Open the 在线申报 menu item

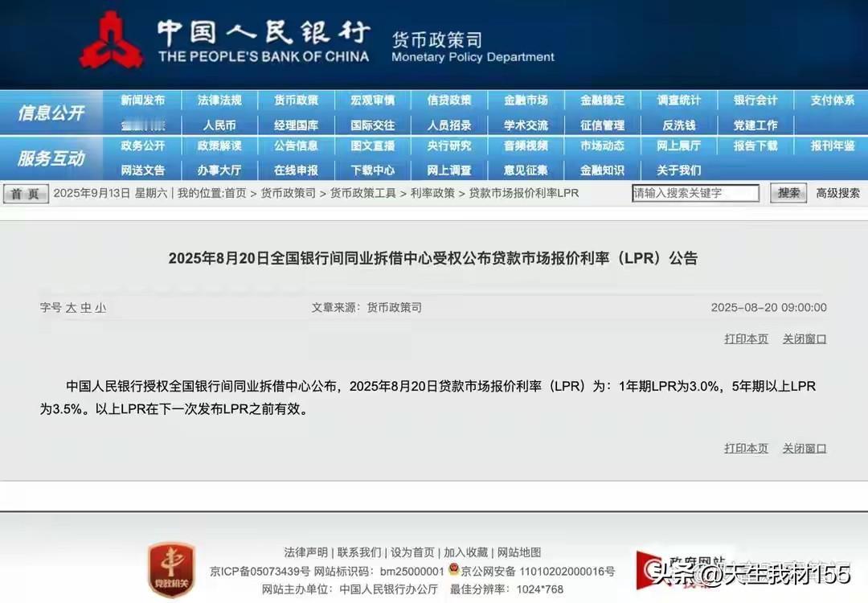coord(296,170)
